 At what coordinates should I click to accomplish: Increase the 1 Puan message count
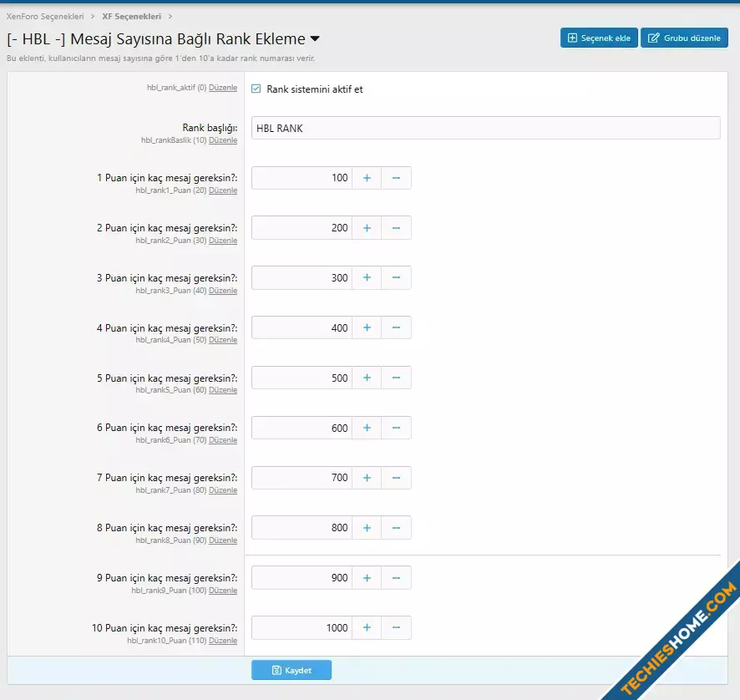(x=367, y=178)
